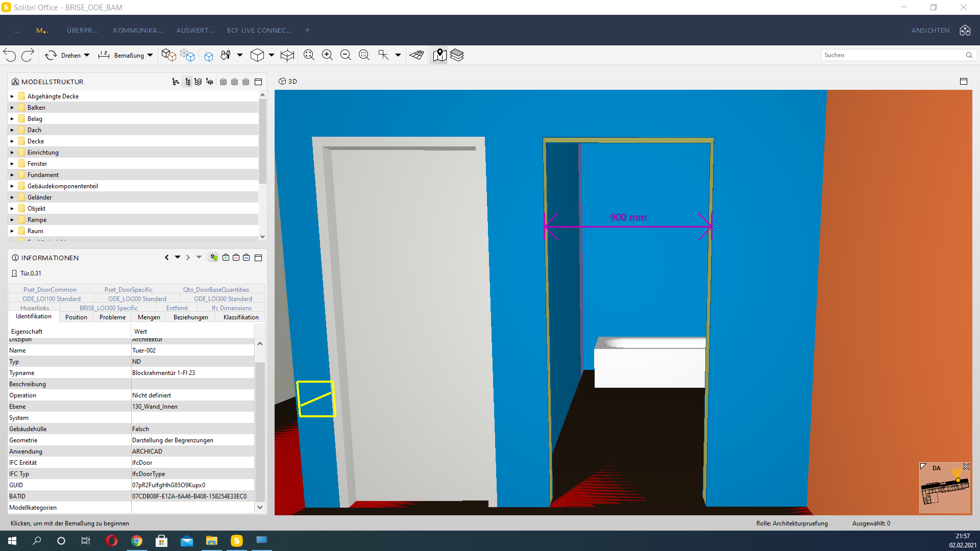The height and width of the screenshot is (551, 980).
Task: Go back in Informationen history
Action: [x=166, y=258]
